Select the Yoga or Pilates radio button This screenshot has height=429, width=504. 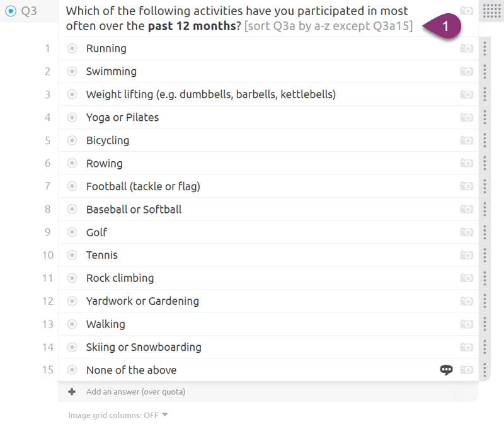click(72, 118)
